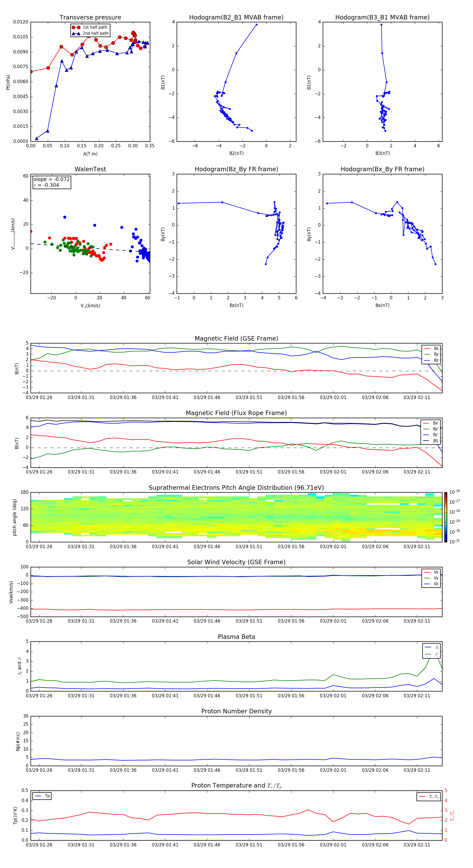Click the 'Hodogram(Bz_By FR frame)' title
The width and height of the screenshot is (473, 868).
[236, 169]
